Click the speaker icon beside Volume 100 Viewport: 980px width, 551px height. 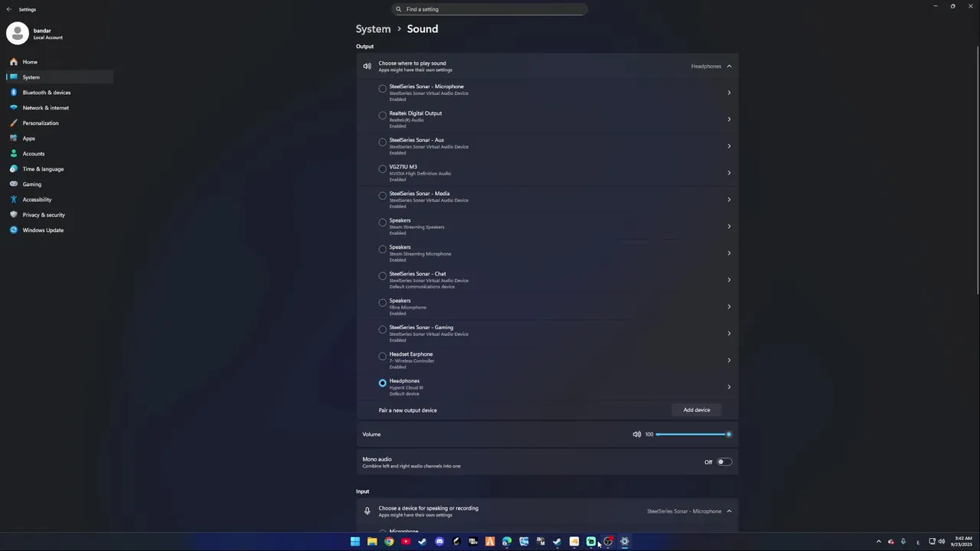pyautogui.click(x=636, y=434)
